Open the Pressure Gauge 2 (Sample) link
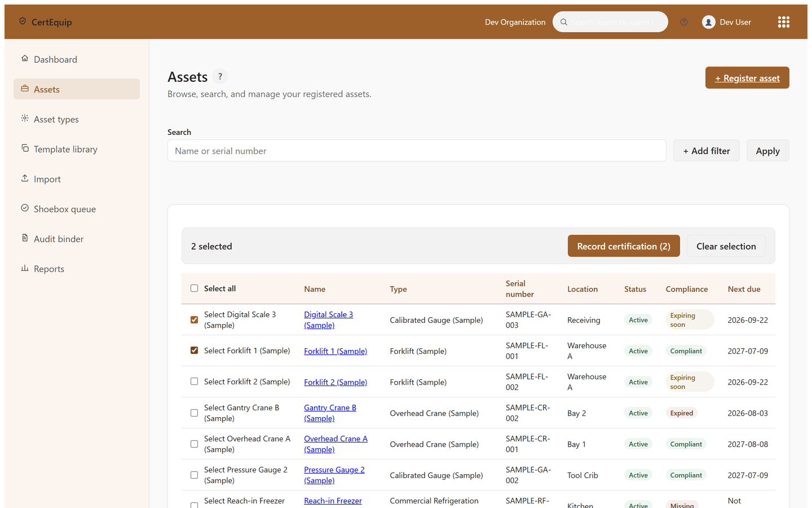Screen dimensions: 812x508 click(334, 475)
